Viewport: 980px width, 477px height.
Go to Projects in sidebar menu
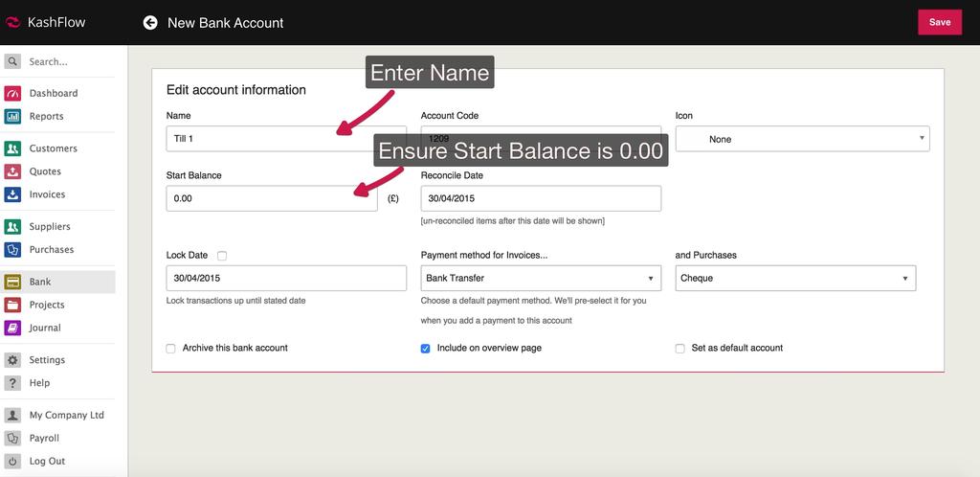click(47, 305)
